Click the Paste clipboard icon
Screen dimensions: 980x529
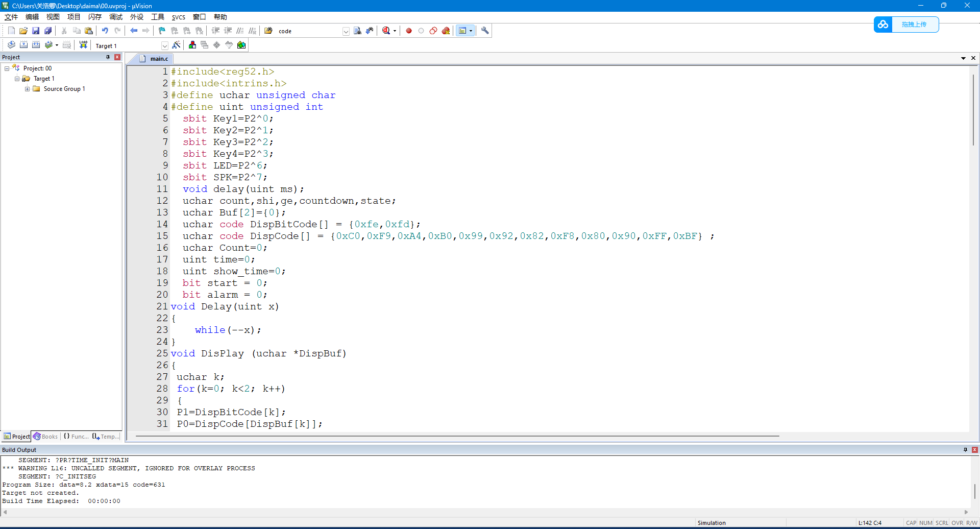tap(89, 31)
